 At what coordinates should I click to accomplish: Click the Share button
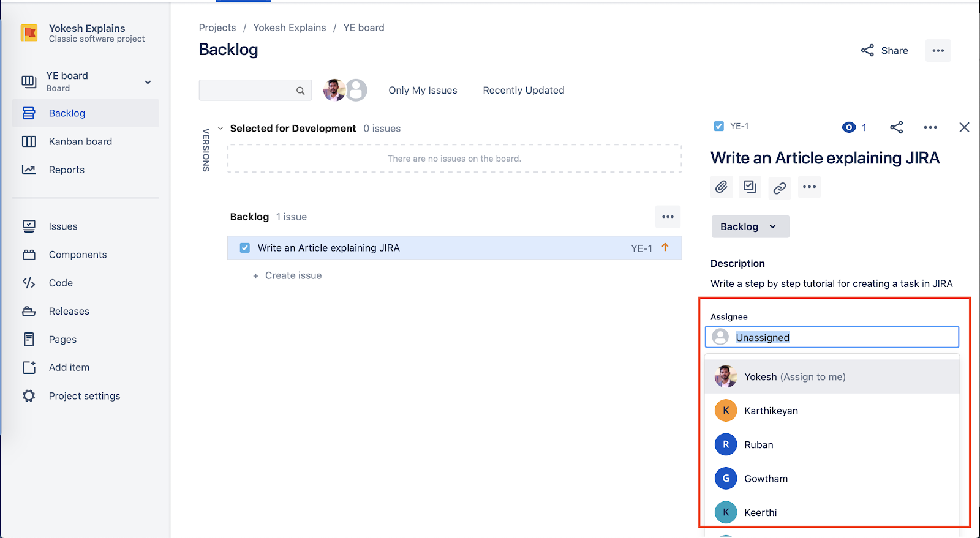coord(884,51)
